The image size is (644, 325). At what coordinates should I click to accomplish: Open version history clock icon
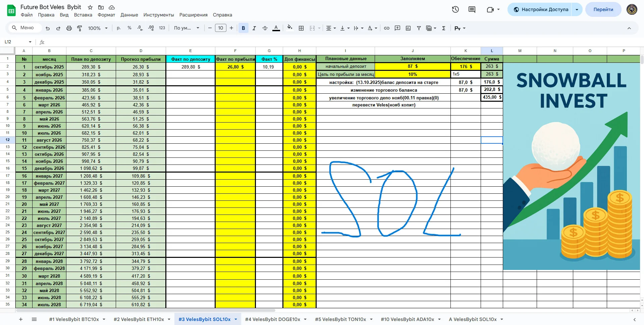[x=455, y=9]
